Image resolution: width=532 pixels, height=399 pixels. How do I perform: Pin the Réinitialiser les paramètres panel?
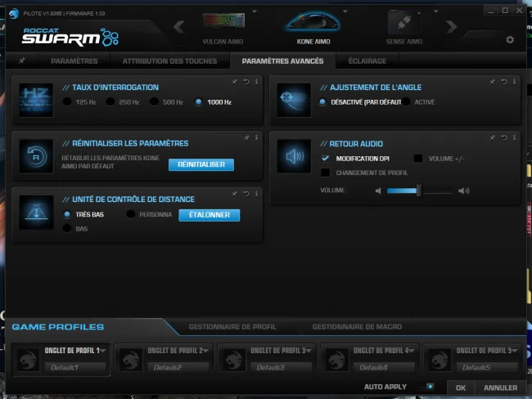(246, 137)
